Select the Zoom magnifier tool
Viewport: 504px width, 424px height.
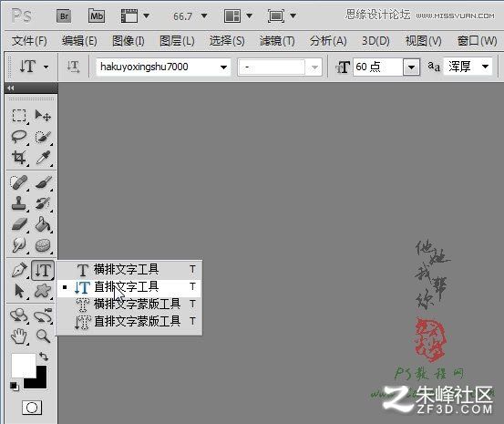coord(43,336)
